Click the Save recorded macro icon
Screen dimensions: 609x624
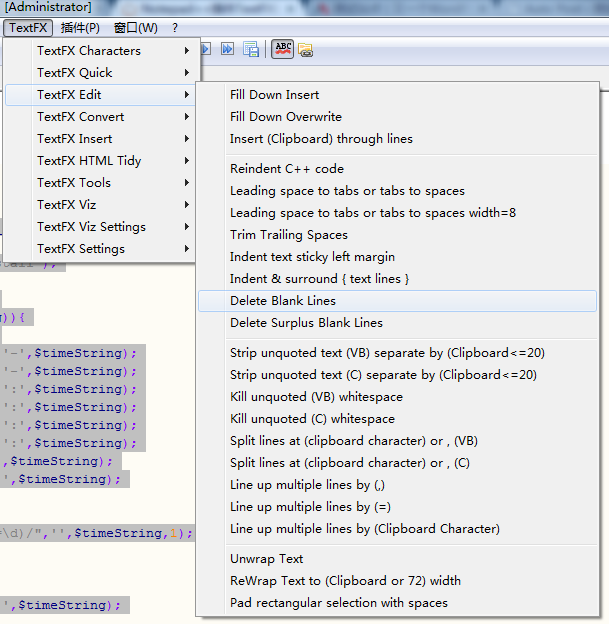click(x=251, y=49)
